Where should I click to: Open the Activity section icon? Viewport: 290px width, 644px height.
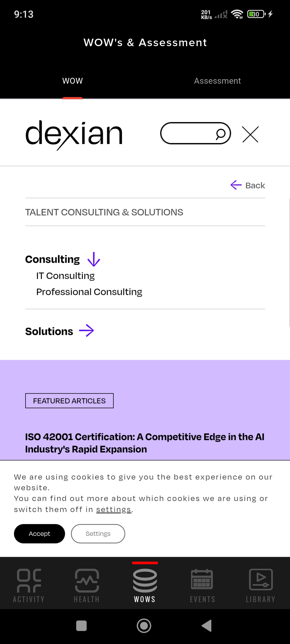[29, 581]
